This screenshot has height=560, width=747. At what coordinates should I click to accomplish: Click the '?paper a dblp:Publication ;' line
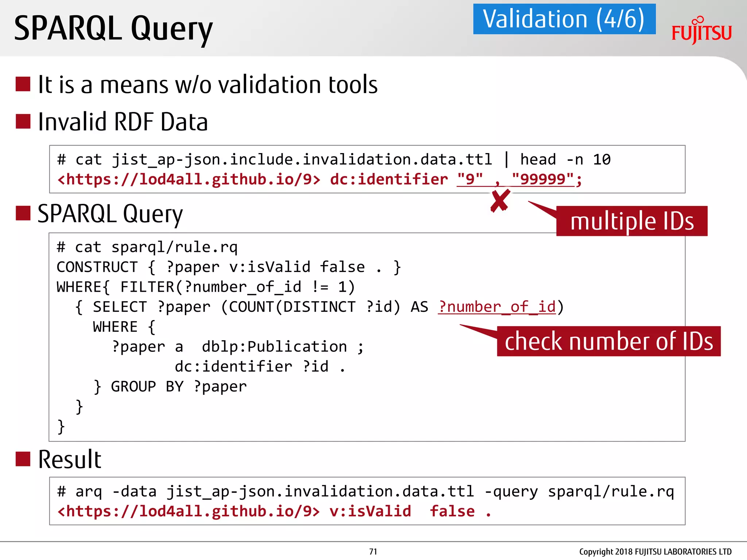click(237, 347)
